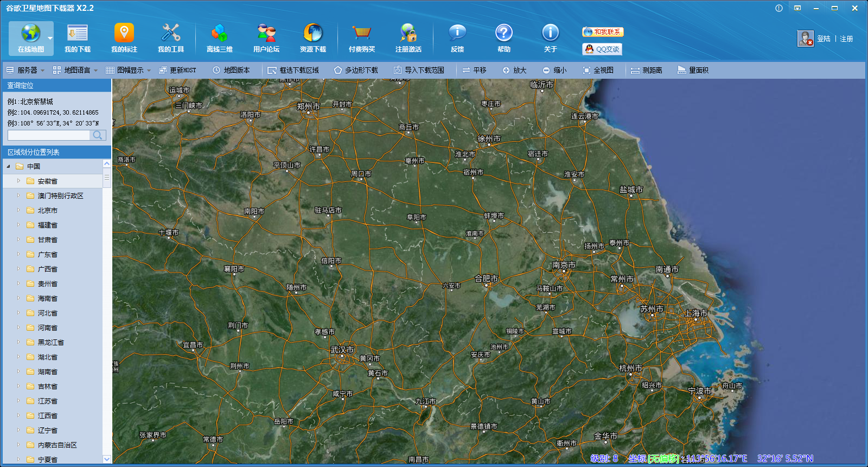Launch 离线三维 offline 3D view

220,38
